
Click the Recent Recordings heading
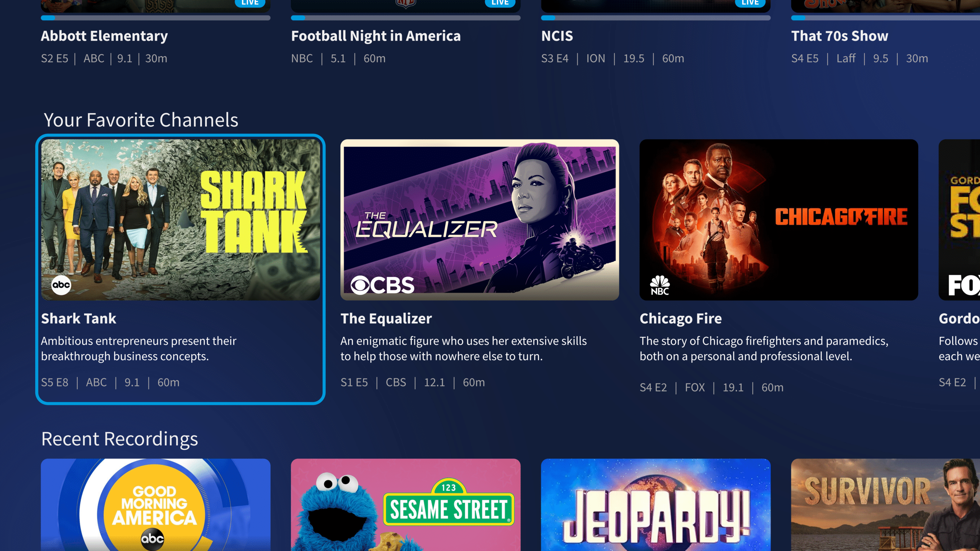(x=119, y=439)
